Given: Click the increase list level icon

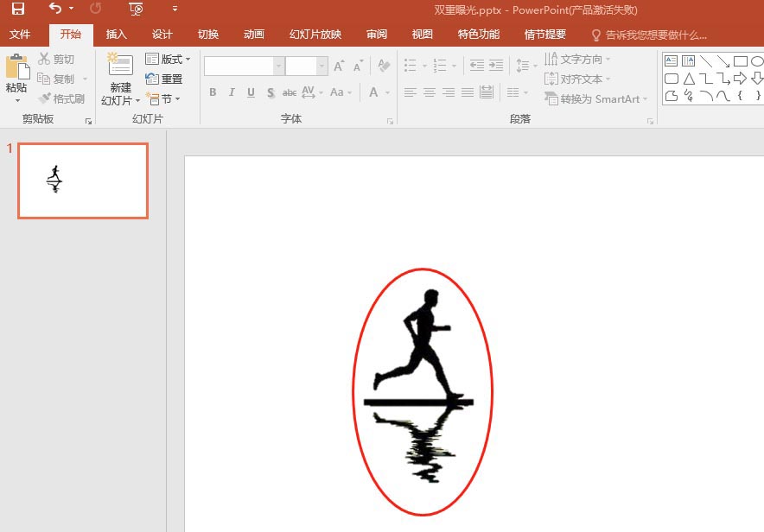Looking at the screenshot, I should point(496,66).
